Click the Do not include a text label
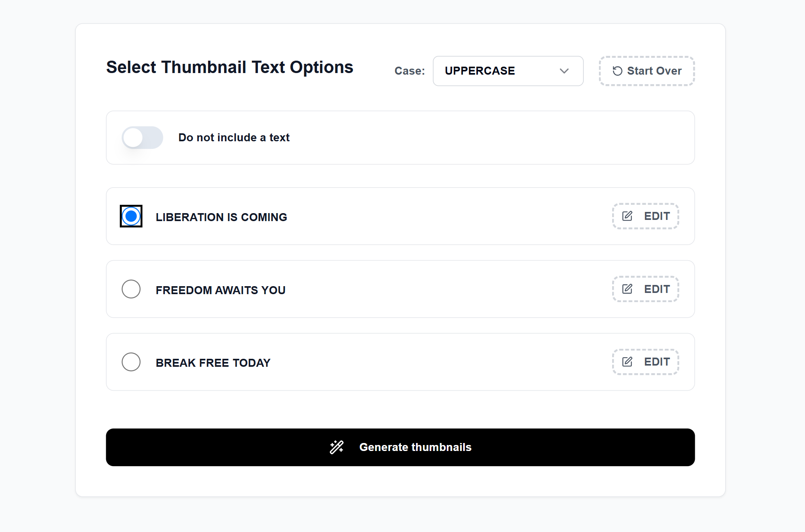Screen dimensions: 805x532 [234, 137]
